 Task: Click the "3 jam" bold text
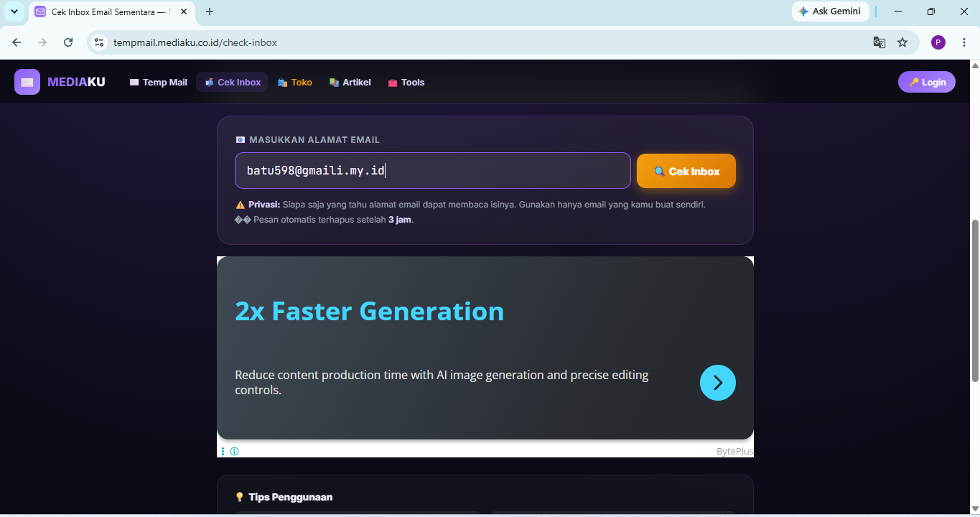pyautogui.click(x=400, y=220)
